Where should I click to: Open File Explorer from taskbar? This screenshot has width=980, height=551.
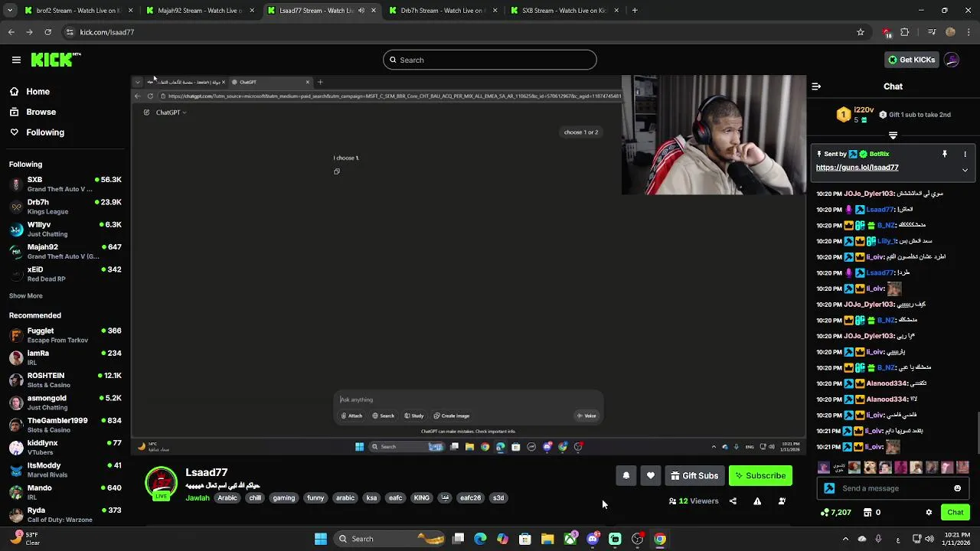coord(547,539)
